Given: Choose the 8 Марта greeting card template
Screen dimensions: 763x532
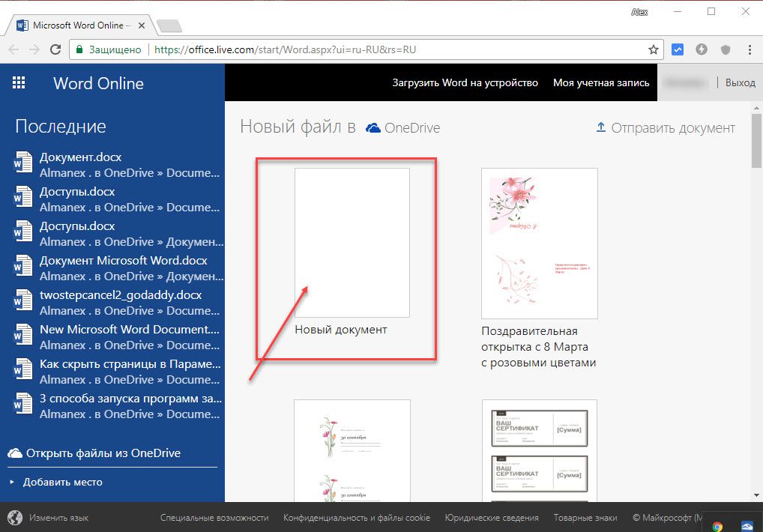Looking at the screenshot, I should 539,244.
